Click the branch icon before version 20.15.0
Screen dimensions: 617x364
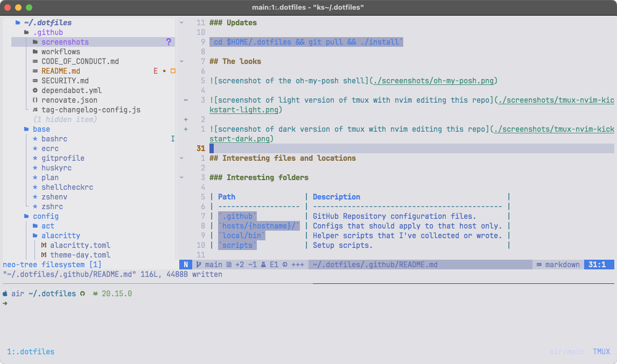tap(95, 294)
